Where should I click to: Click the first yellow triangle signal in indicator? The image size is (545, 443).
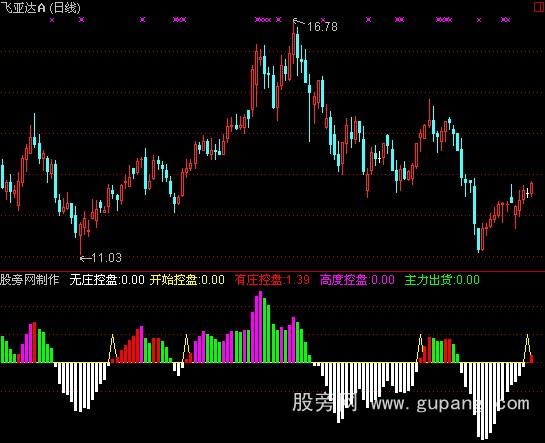coord(112,348)
